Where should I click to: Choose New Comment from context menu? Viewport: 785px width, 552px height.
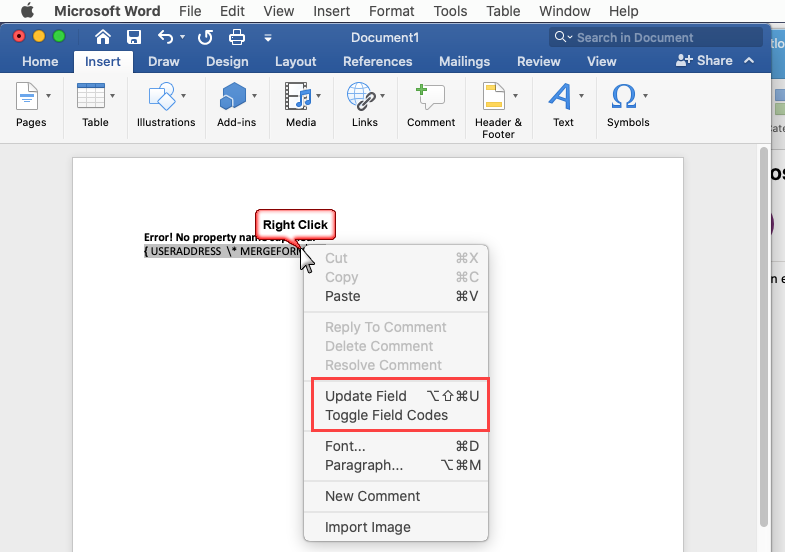pos(396,496)
